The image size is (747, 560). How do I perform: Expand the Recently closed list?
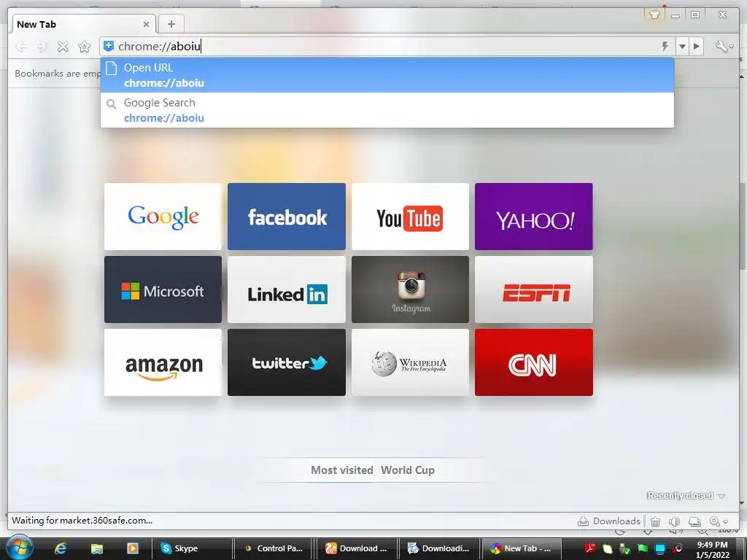coord(686,496)
